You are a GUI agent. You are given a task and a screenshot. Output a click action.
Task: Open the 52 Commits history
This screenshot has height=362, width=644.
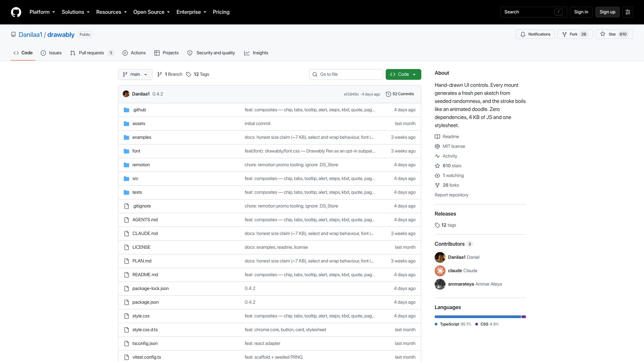(x=400, y=94)
